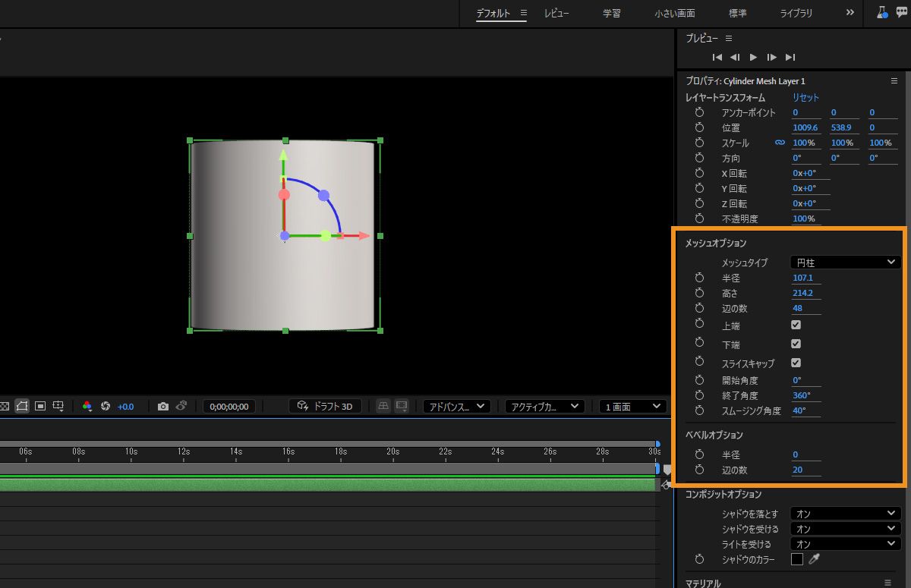Click the reset exposure icon
This screenshot has height=588, width=911.
pyautogui.click(x=106, y=407)
